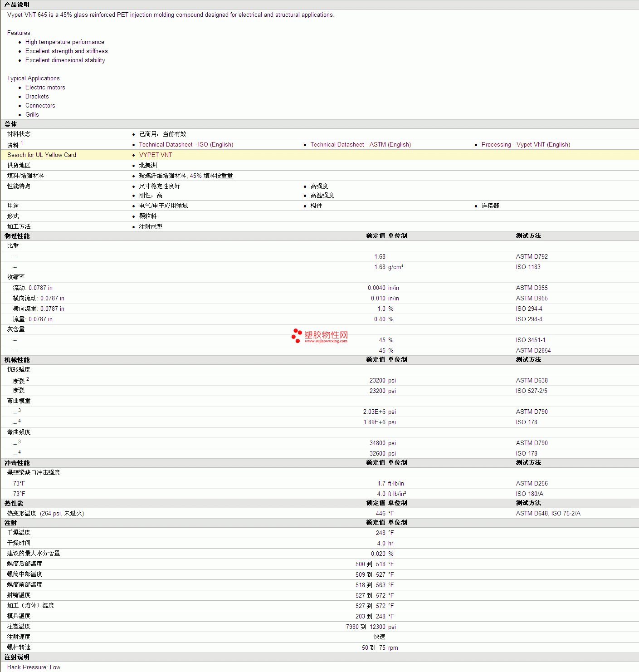The height and width of the screenshot is (672, 639).
Task: Select the Brackets bullet
Action: (37, 97)
